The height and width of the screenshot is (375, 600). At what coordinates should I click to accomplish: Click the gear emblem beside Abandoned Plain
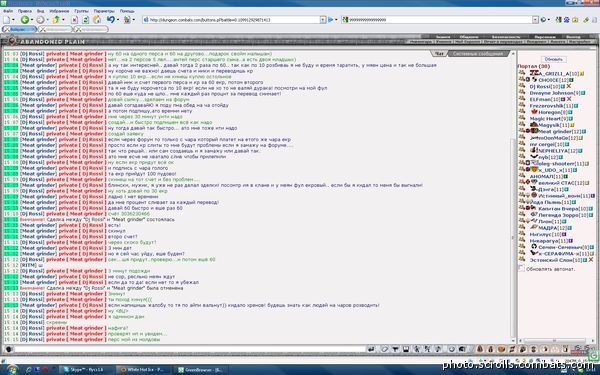[x=12, y=40]
